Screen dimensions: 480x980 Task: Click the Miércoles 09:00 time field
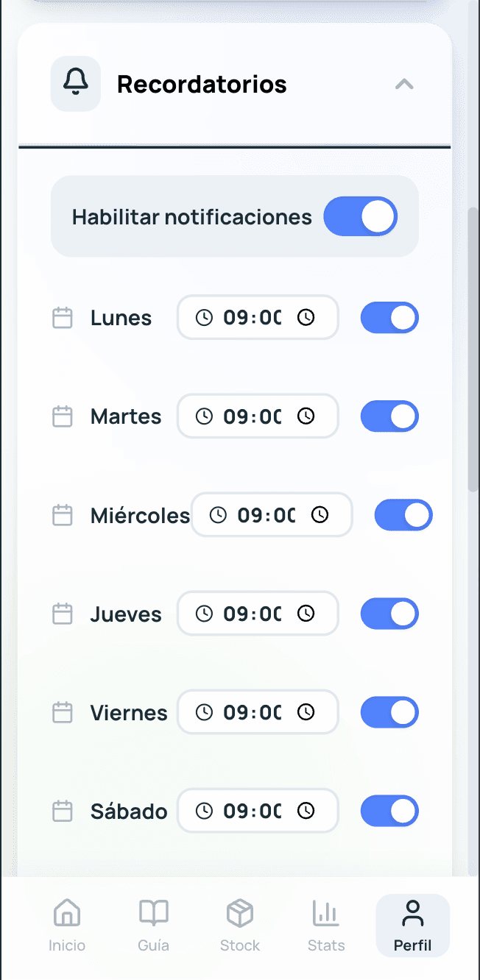tap(271, 515)
